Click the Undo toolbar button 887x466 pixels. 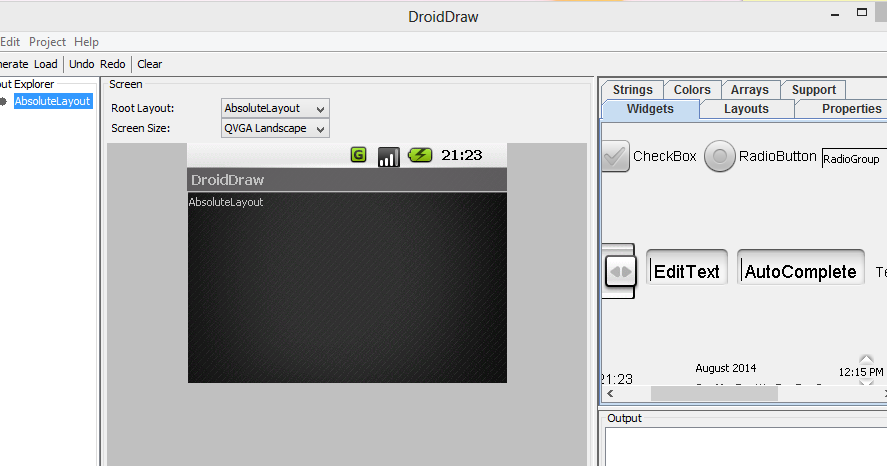coord(81,64)
